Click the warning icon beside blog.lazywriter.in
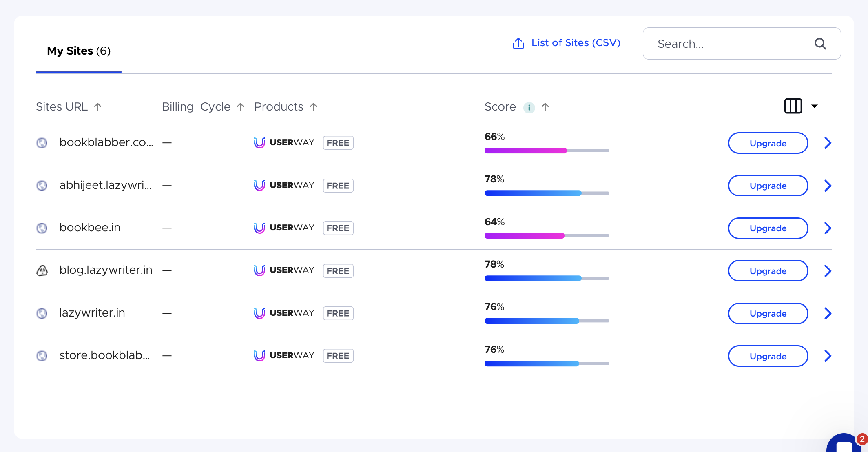The image size is (868, 452). (42, 270)
